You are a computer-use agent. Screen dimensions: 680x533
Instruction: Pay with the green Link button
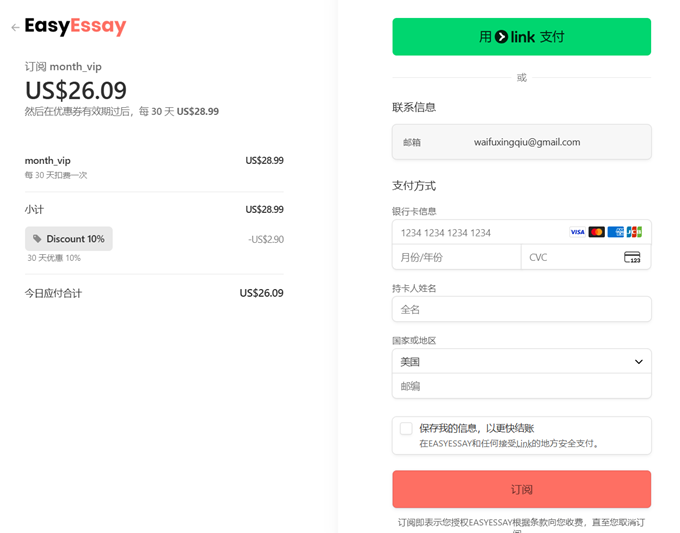pos(521,37)
